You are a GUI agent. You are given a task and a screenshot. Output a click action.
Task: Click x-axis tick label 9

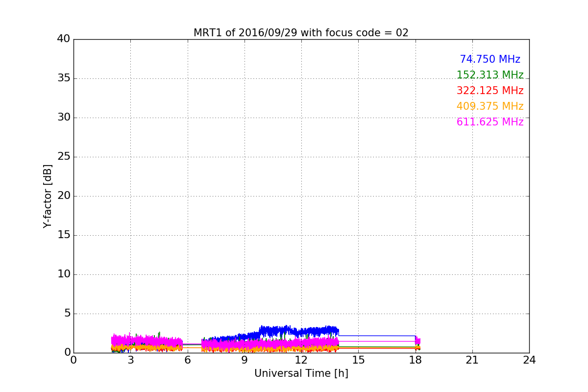(x=245, y=360)
